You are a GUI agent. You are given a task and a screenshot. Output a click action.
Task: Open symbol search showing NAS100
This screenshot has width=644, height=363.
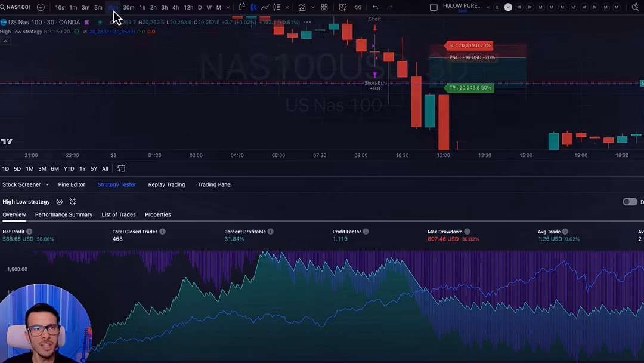(x=16, y=7)
